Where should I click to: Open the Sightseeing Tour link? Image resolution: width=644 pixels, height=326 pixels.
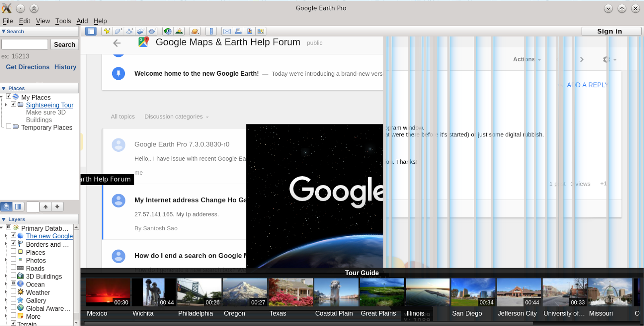pos(50,105)
